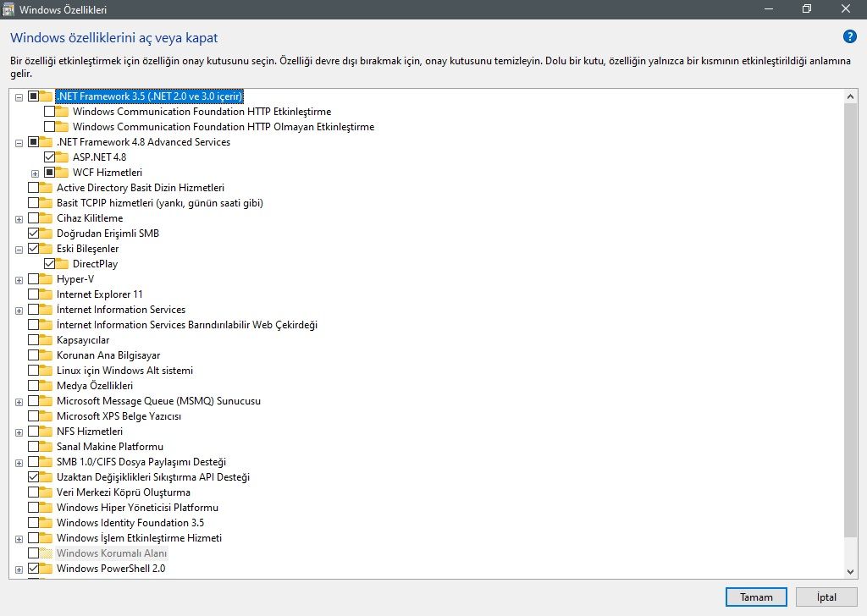Viewport: 867px width, 616px height.
Task: Click folder icon beside Kapsayıcılar
Action: (46, 340)
